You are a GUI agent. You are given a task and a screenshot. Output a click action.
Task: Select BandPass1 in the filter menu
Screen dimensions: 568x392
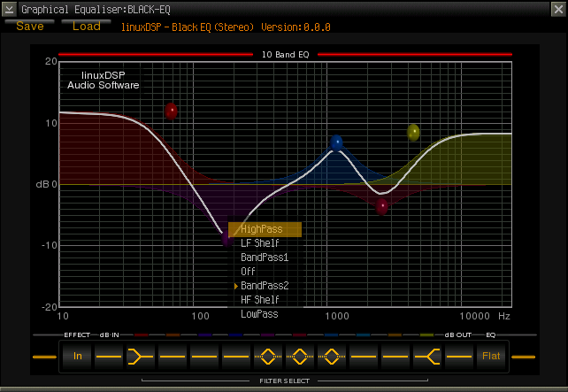click(x=265, y=257)
